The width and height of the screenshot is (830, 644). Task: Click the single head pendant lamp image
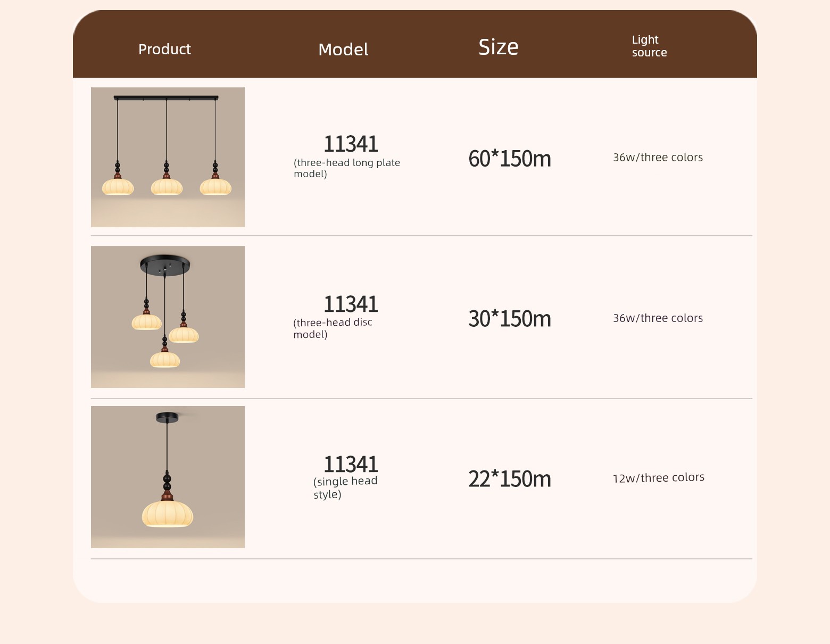[x=168, y=477]
